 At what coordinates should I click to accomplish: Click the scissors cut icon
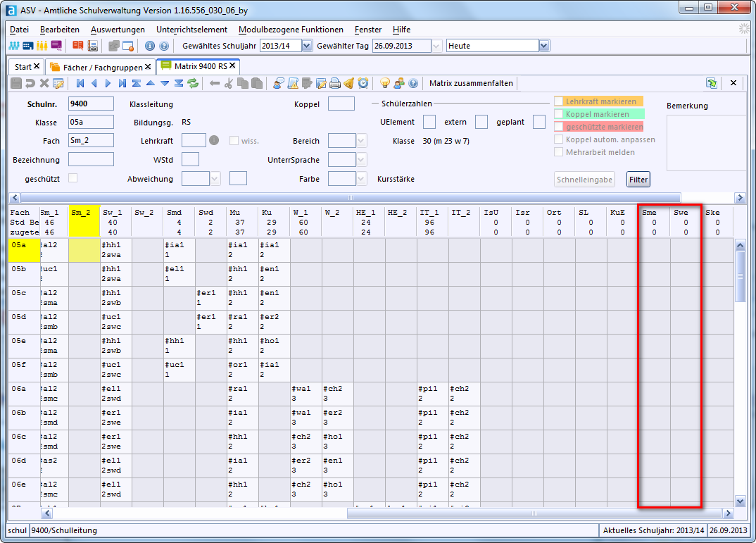click(229, 83)
